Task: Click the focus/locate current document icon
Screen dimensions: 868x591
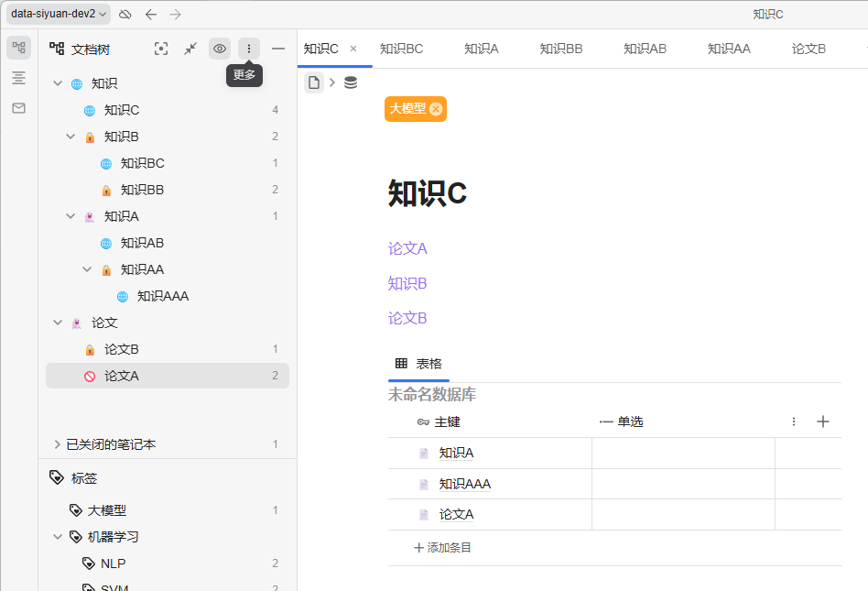Action: tap(161, 49)
